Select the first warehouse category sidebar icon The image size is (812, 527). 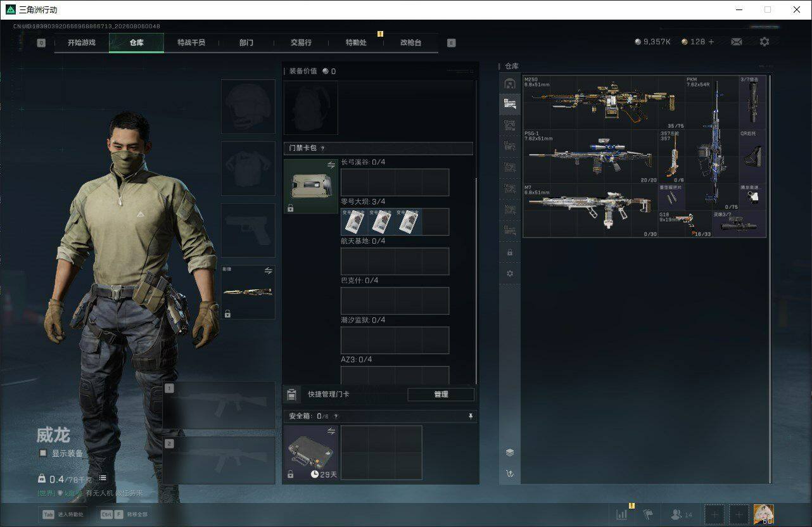509,84
